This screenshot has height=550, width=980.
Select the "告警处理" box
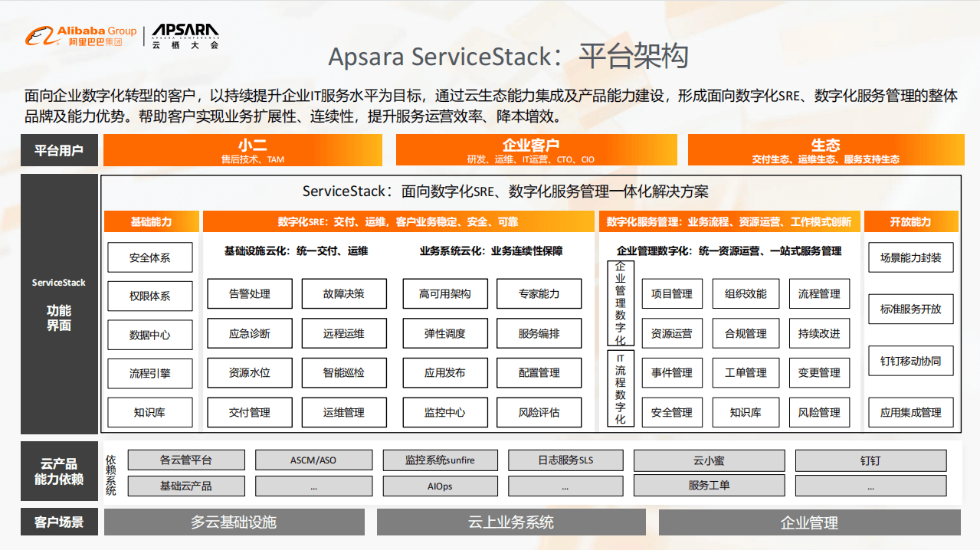pyautogui.click(x=250, y=293)
